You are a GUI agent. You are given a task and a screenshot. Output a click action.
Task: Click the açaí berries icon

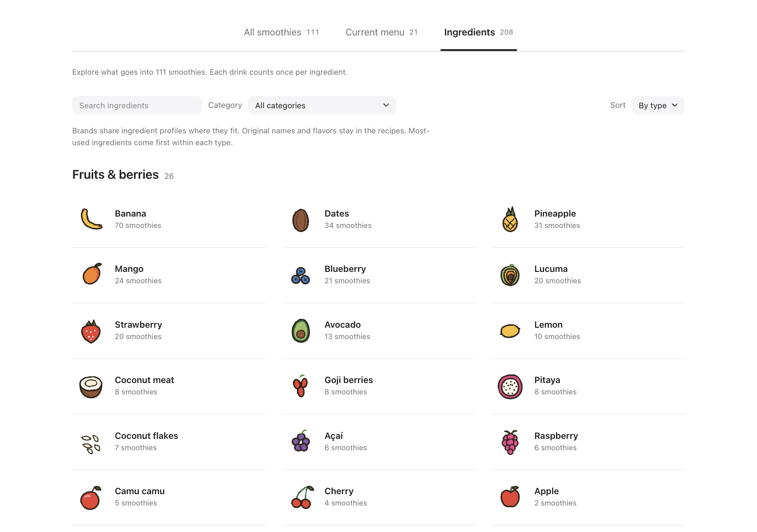[301, 442]
